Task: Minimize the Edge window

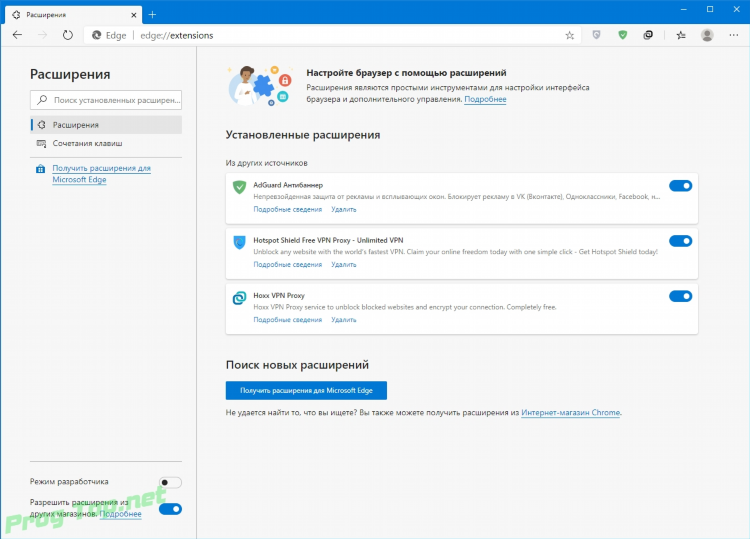Action: tap(684, 10)
